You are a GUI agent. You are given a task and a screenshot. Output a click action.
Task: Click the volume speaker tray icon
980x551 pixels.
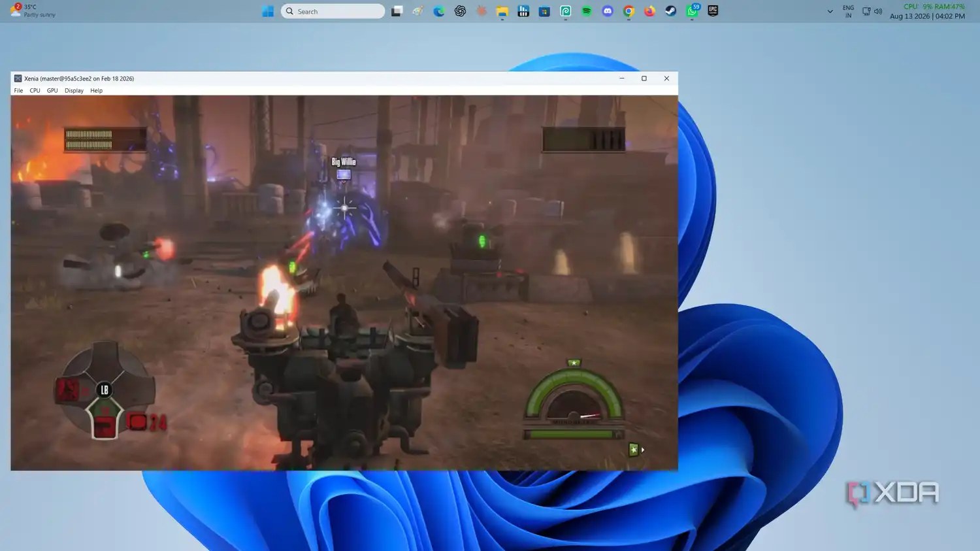pyautogui.click(x=878, y=12)
